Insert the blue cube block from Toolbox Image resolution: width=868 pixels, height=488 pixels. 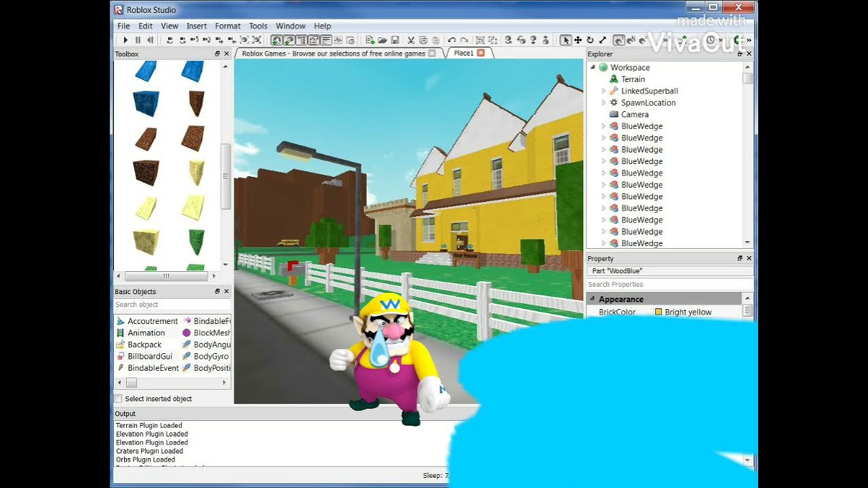pyautogui.click(x=146, y=103)
